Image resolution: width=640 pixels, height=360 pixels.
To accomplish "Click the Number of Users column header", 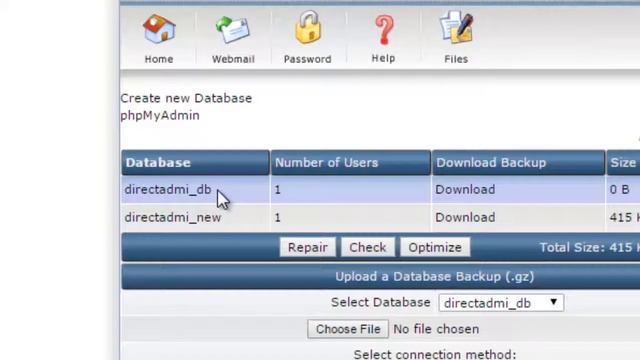I will click(351, 162).
